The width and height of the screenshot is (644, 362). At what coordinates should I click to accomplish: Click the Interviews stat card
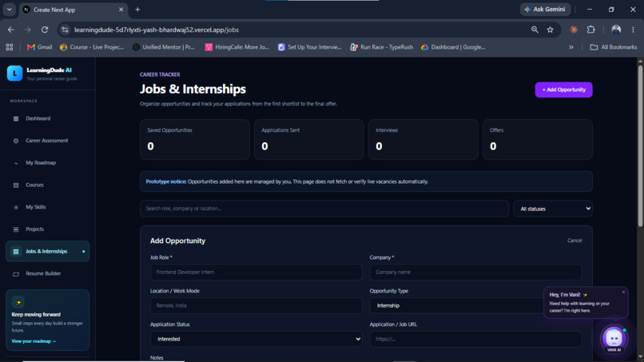(423, 140)
